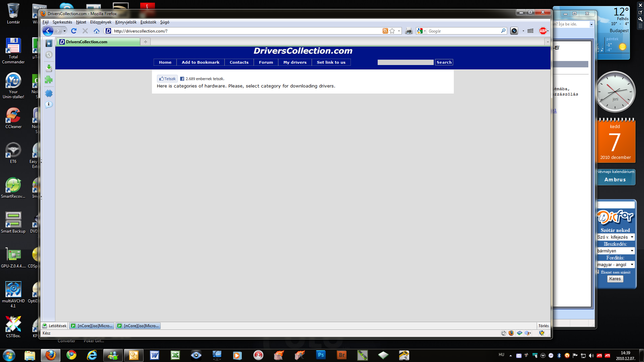This screenshot has width=644, height=362.
Task: Open the bármilyen Illeszkedés dropdown
Action: tap(616, 251)
